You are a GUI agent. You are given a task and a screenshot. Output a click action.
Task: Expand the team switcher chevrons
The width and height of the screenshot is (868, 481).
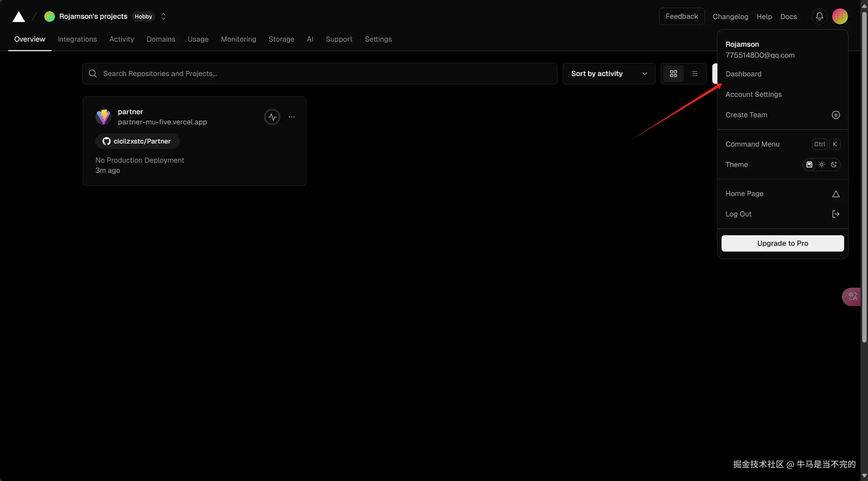point(164,16)
